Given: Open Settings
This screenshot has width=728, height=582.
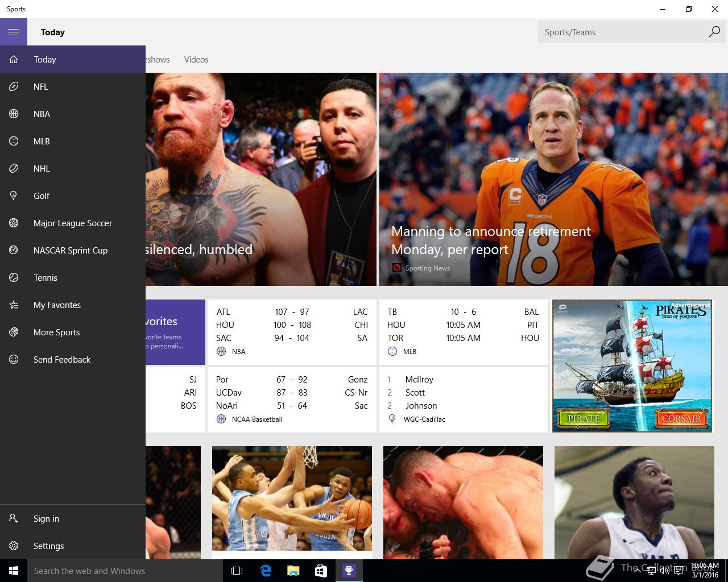Looking at the screenshot, I should pyautogui.click(x=73, y=546).
